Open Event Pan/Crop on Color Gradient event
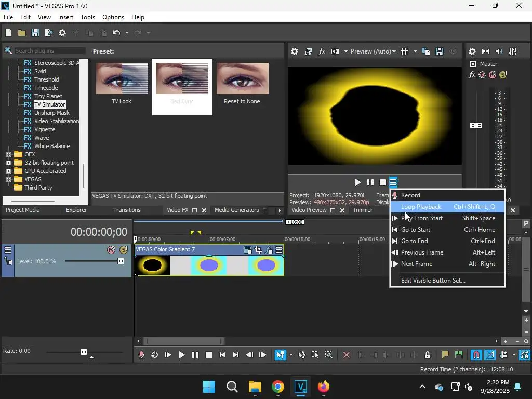 [x=258, y=250]
